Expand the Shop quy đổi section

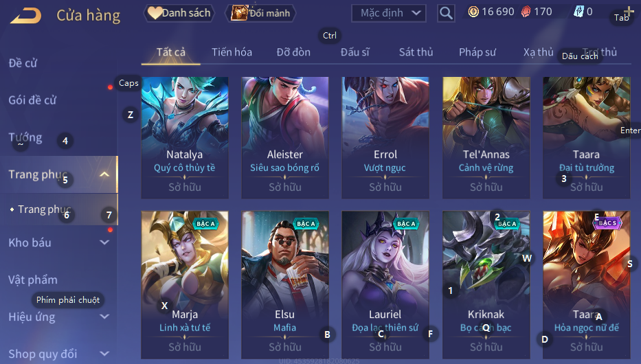(x=104, y=354)
